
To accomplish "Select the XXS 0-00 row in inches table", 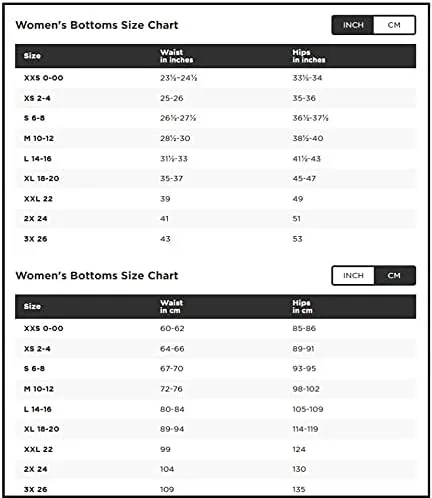I will [x=215, y=78].
